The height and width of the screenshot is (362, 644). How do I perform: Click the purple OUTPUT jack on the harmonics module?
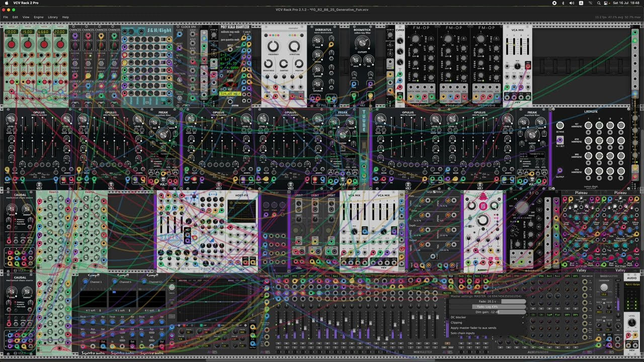pyautogui.click(x=560, y=171)
